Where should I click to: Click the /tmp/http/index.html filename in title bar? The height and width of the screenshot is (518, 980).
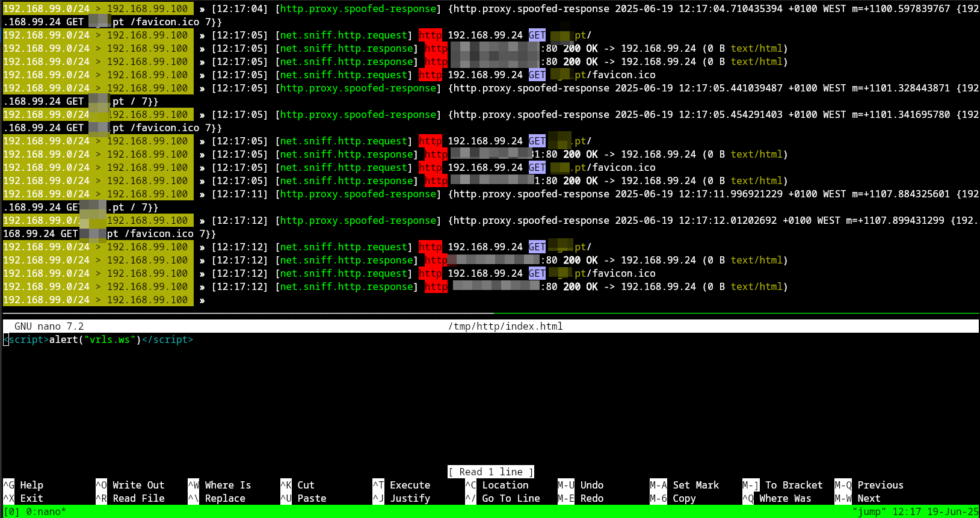pyautogui.click(x=505, y=326)
